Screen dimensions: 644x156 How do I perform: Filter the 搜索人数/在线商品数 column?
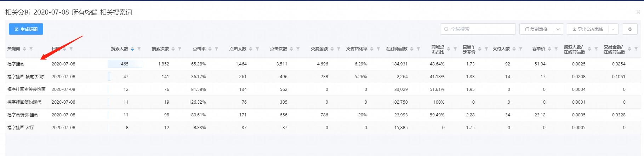pos(596,49)
